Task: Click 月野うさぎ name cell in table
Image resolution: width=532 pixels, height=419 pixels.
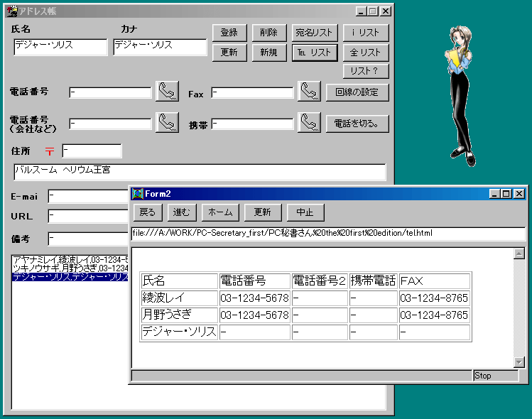Action: (179, 315)
